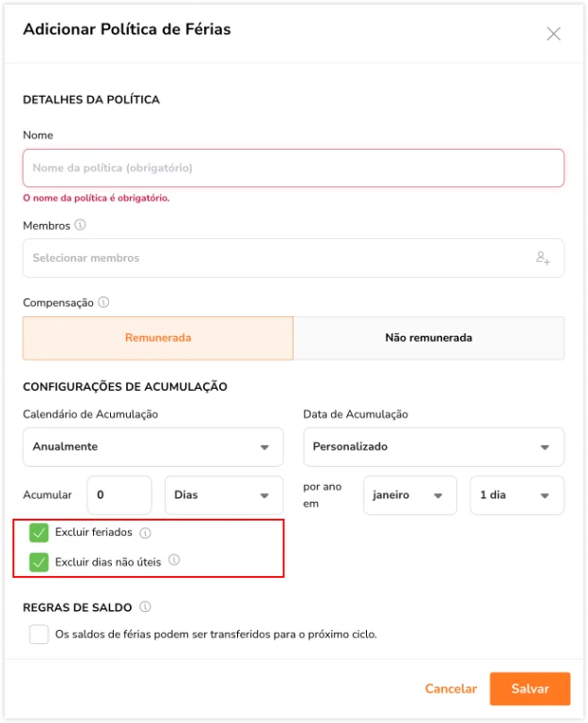Click the info icon next to Excluir feriados
Image resolution: width=588 pixels, height=723 pixels.
145,533
